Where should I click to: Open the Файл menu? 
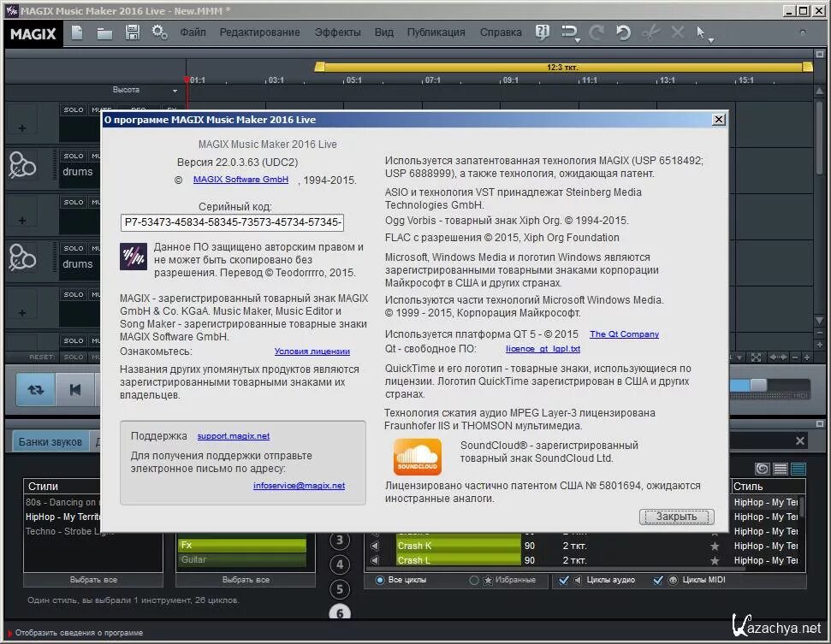[193, 32]
